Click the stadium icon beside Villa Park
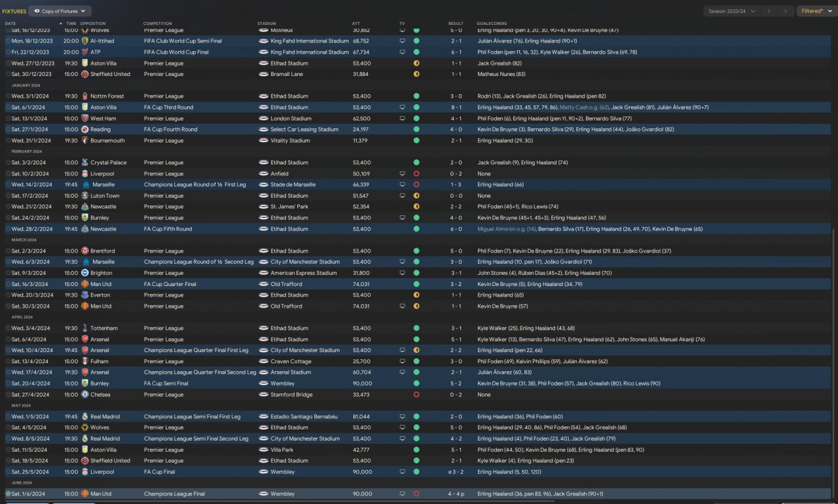838x504 pixels. tap(263, 450)
